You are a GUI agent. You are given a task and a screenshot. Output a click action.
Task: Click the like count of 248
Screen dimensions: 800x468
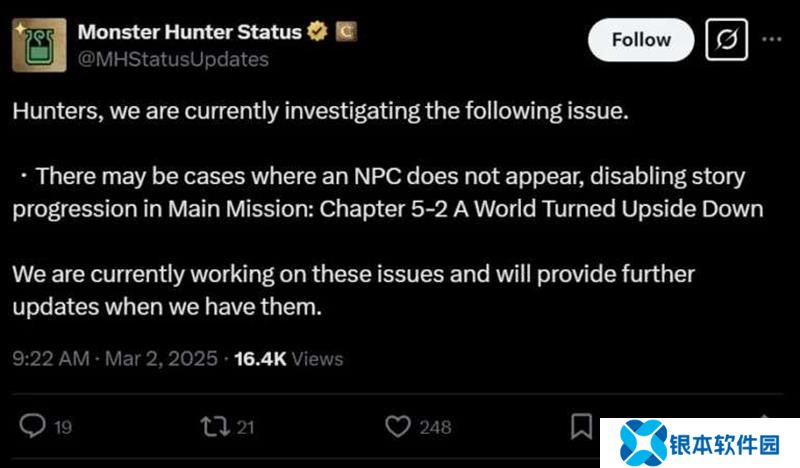[x=435, y=428]
